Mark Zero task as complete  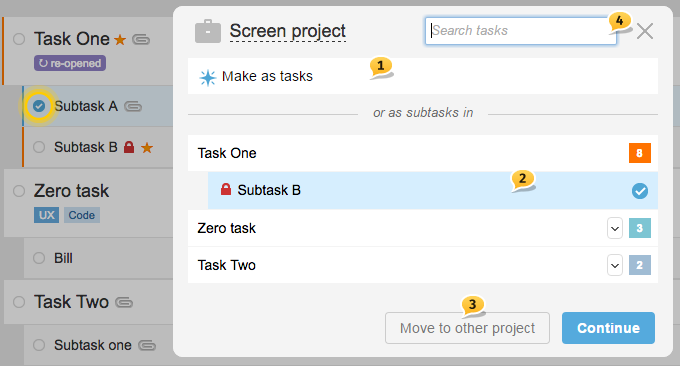(x=19, y=191)
